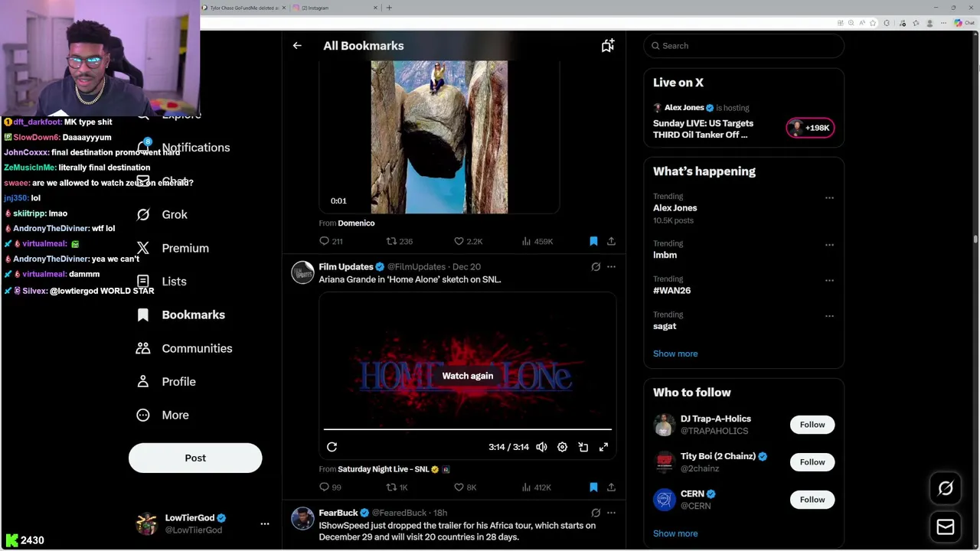Follow DJ Trap-A-Holics
This screenshot has height=551, width=980.
[x=812, y=425]
